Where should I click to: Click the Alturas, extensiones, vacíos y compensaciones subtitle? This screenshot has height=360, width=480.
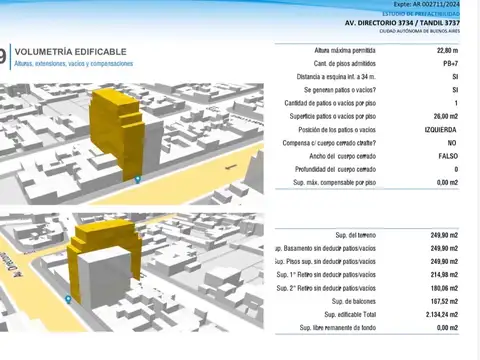(x=74, y=63)
